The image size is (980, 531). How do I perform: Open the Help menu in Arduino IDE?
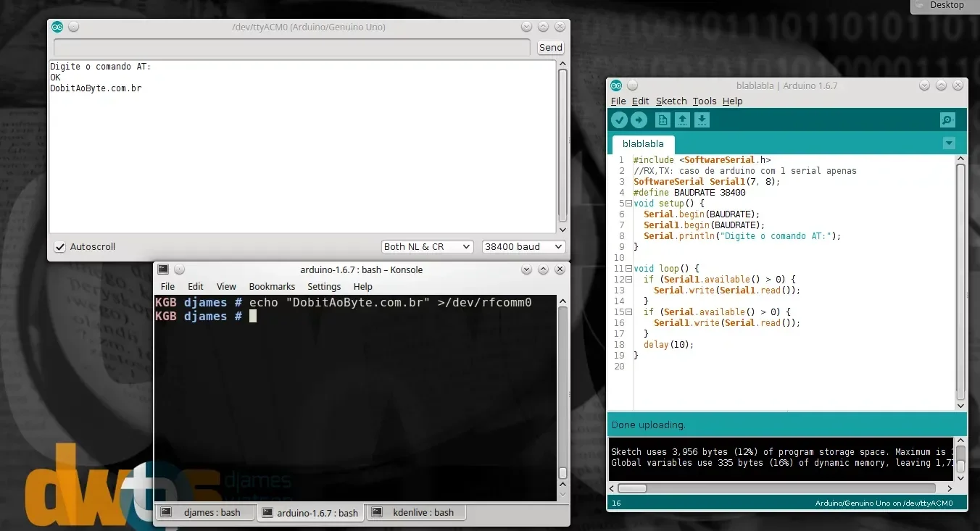(733, 101)
